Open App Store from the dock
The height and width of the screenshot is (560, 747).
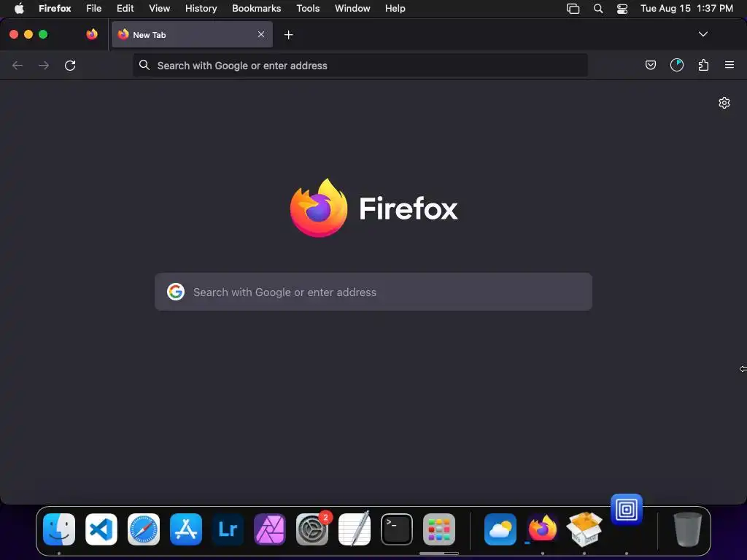pyautogui.click(x=186, y=529)
